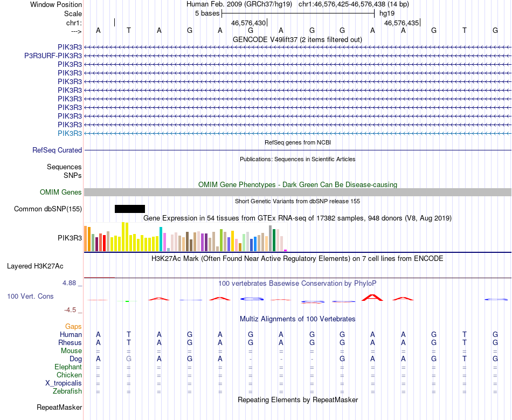Click 'Short Genetic Variants from dbSNP' title
Viewport: 512px width, 420px height.
pos(297,201)
